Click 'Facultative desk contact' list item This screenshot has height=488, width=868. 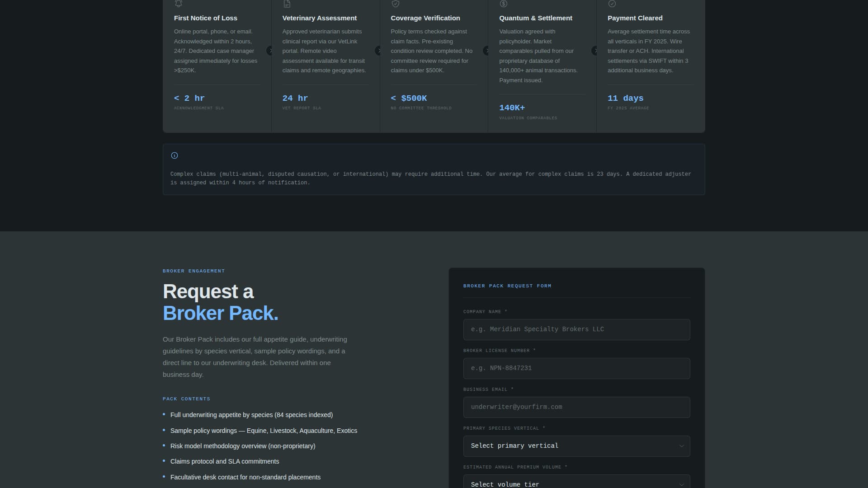[245, 477]
